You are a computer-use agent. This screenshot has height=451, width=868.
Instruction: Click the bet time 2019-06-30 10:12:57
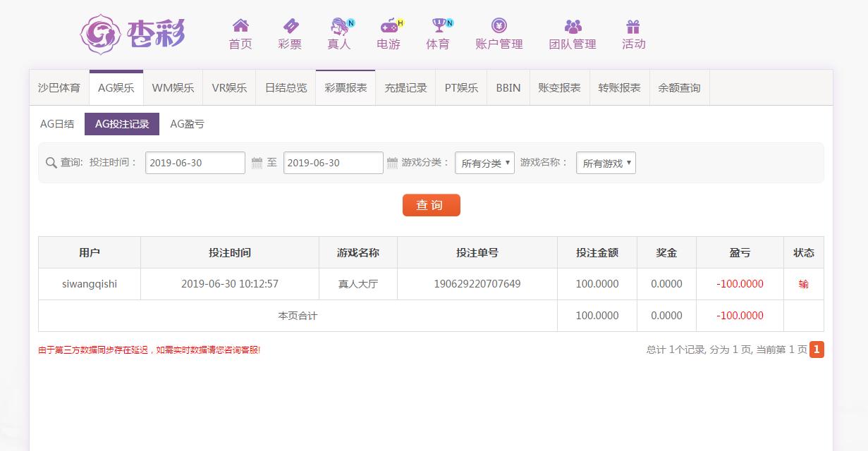pyautogui.click(x=230, y=284)
